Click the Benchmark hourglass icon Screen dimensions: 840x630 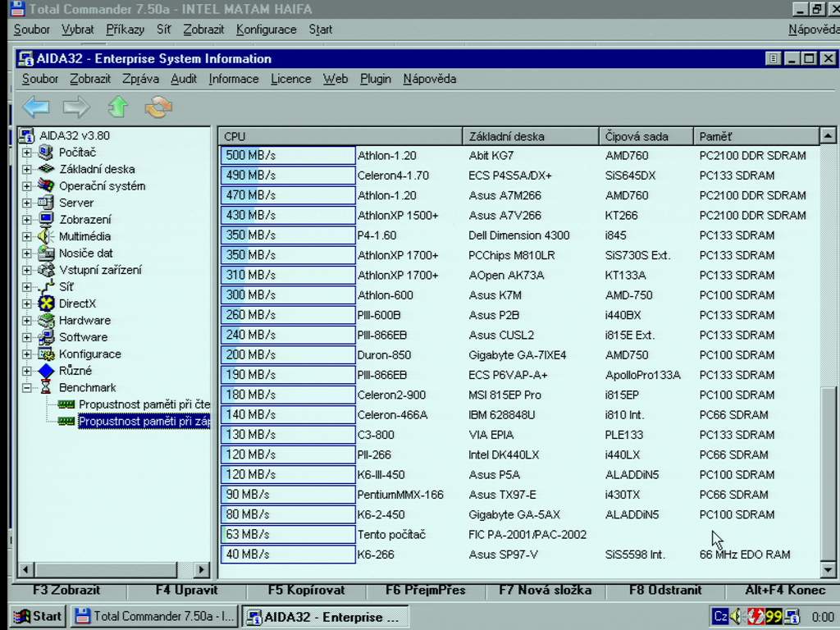pyautogui.click(x=46, y=387)
